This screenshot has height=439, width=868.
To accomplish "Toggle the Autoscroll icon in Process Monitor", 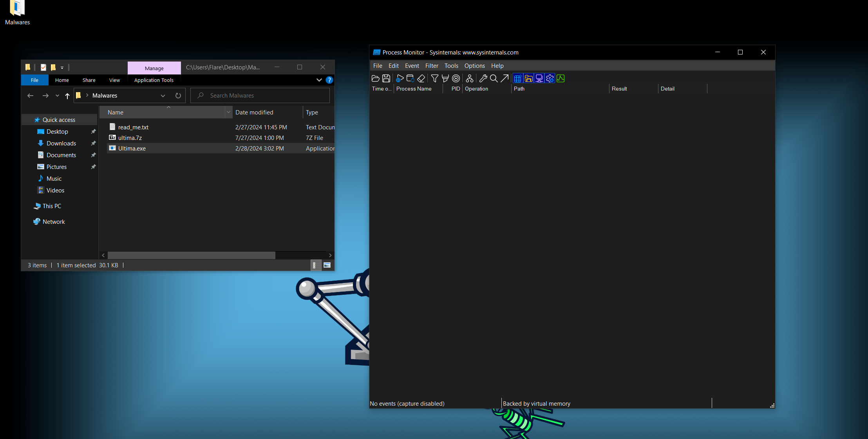I will point(410,78).
